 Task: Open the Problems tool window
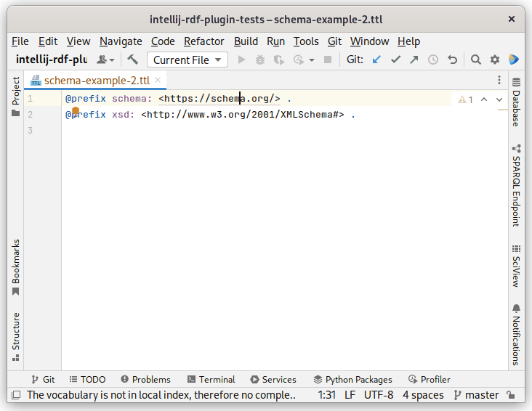[x=146, y=380]
